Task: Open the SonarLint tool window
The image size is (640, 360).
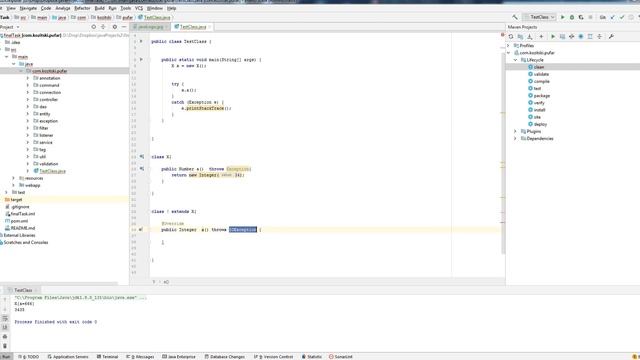Action: tap(341, 357)
